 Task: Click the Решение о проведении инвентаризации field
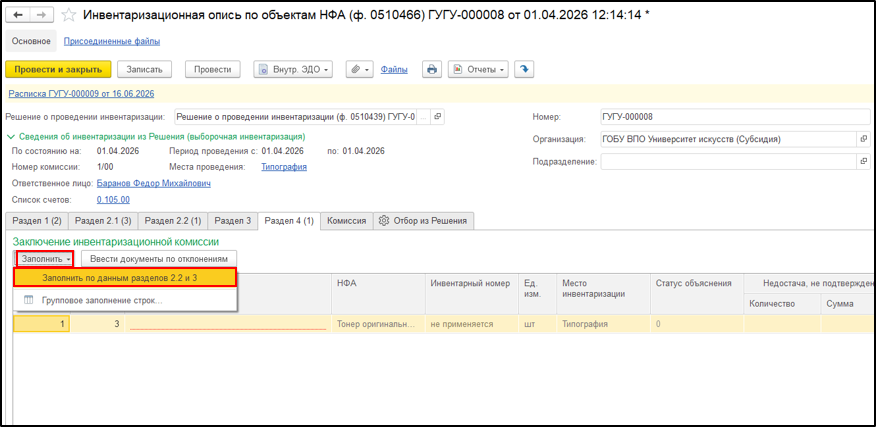point(296,117)
